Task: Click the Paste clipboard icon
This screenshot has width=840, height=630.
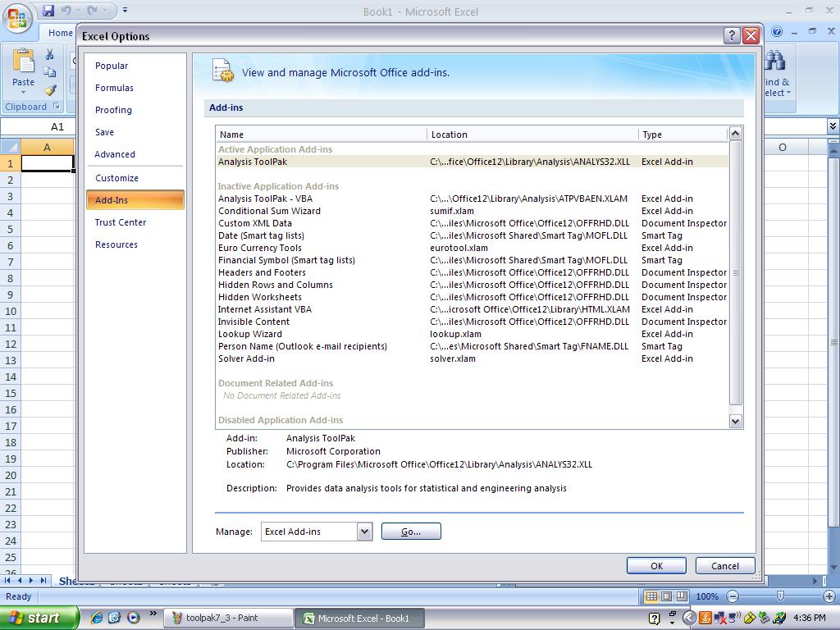Action: click(24, 64)
